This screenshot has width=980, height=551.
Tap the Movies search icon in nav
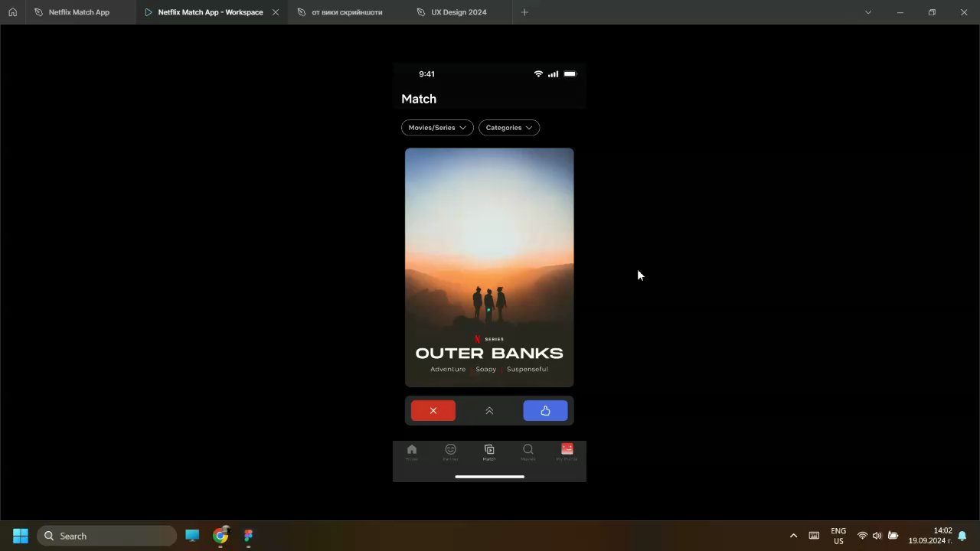pyautogui.click(x=528, y=452)
